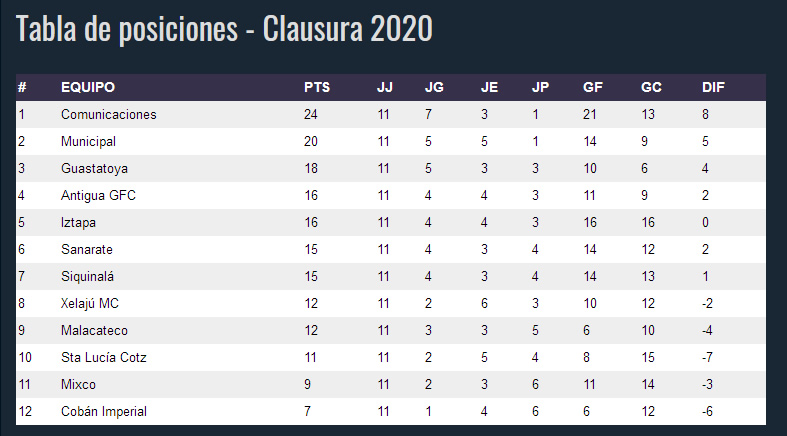Image resolution: width=787 pixels, height=436 pixels.
Task: Open the Antigua GFC team entry
Action: pos(98,196)
